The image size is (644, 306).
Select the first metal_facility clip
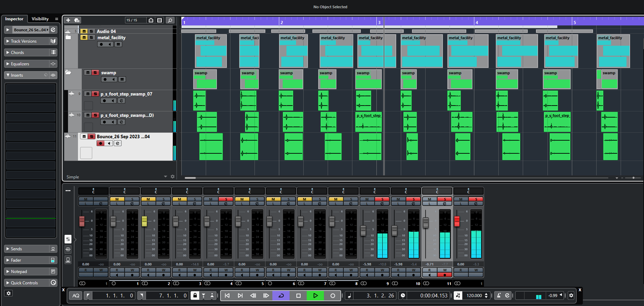pyautogui.click(x=211, y=51)
